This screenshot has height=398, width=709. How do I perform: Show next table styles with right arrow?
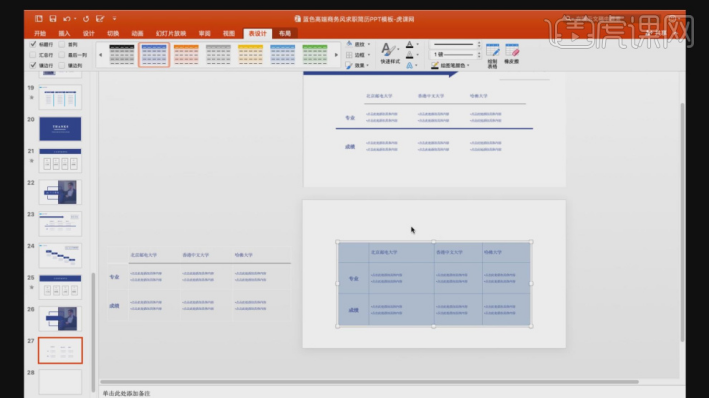click(336, 55)
